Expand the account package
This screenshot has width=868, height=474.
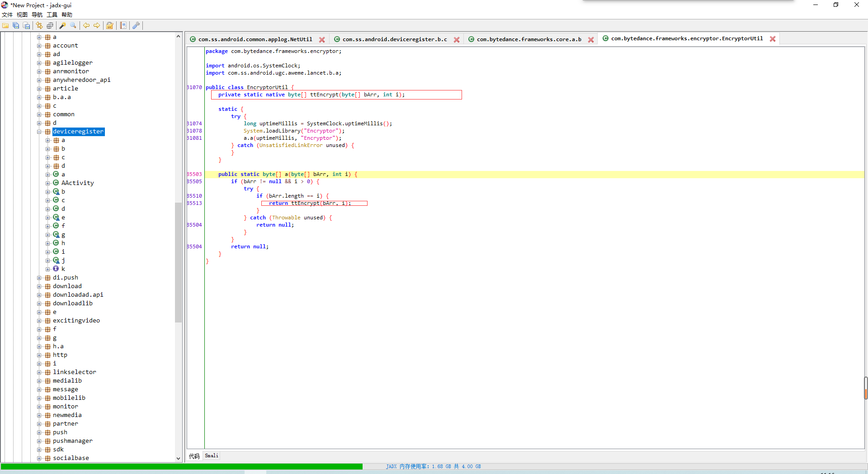(x=39, y=46)
